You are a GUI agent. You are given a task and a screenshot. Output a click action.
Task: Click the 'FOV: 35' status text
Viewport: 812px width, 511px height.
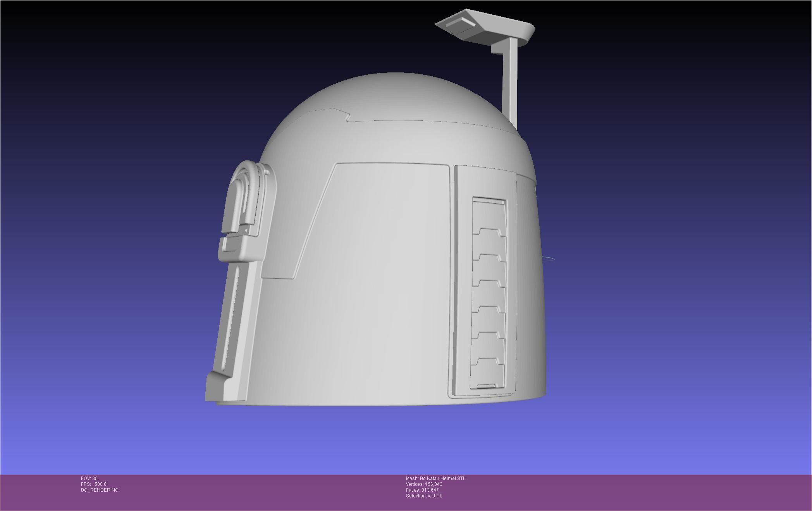89,478
